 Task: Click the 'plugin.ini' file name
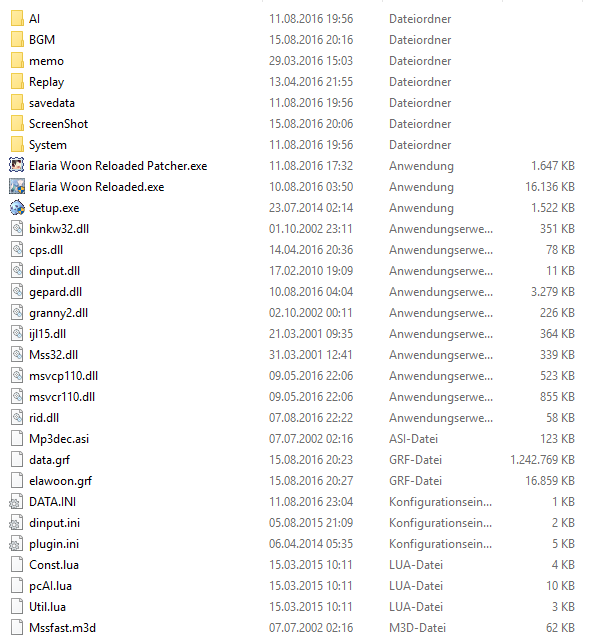[54, 544]
